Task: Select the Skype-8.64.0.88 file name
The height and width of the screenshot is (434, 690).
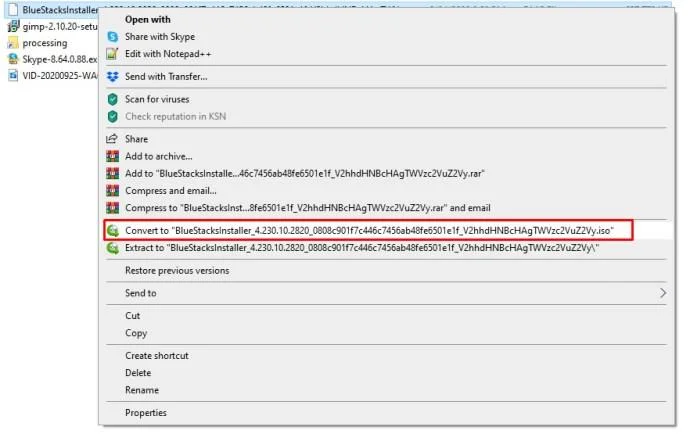Action: (x=60, y=59)
